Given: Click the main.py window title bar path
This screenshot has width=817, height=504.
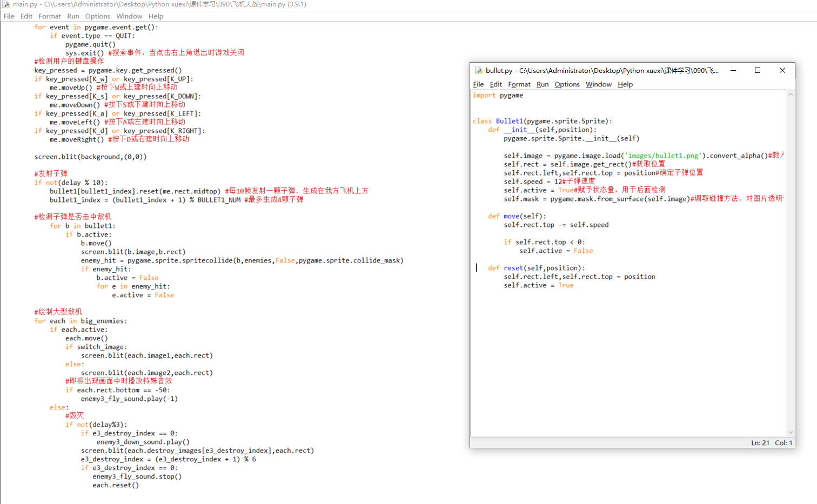Looking at the screenshot, I should (x=159, y=4).
